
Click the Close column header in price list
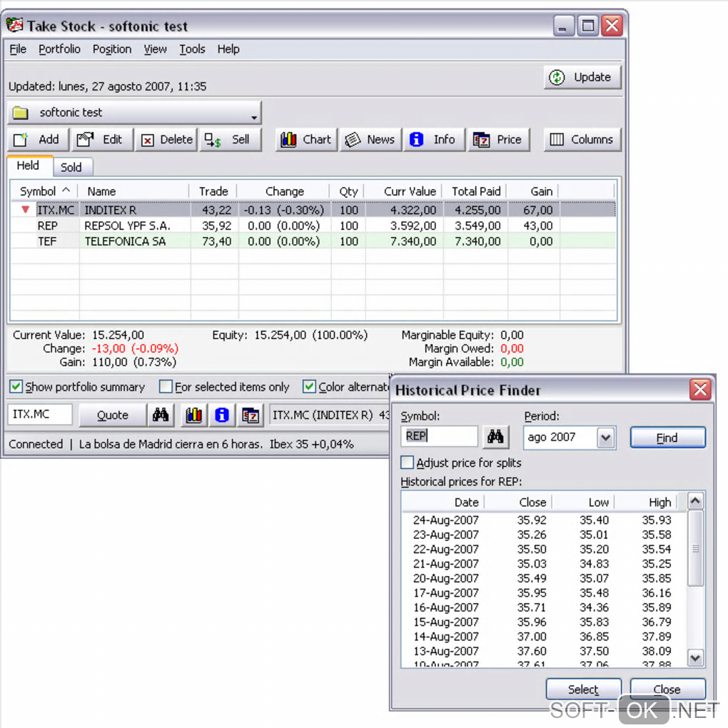click(x=519, y=502)
